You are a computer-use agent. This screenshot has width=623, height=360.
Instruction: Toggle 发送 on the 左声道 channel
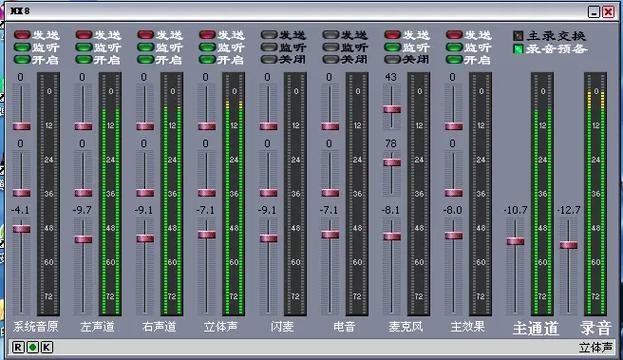click(x=84, y=35)
